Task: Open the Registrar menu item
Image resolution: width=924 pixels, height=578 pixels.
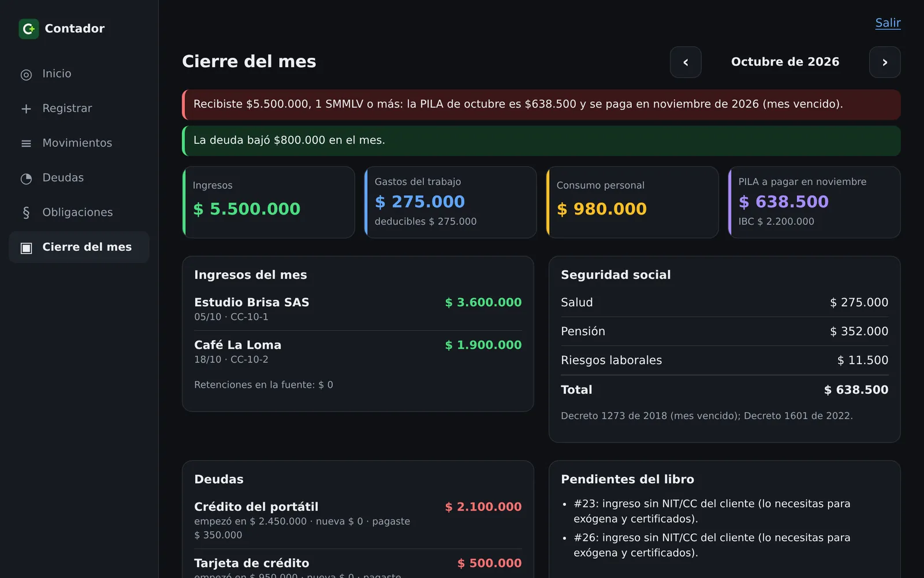Action: [79, 108]
